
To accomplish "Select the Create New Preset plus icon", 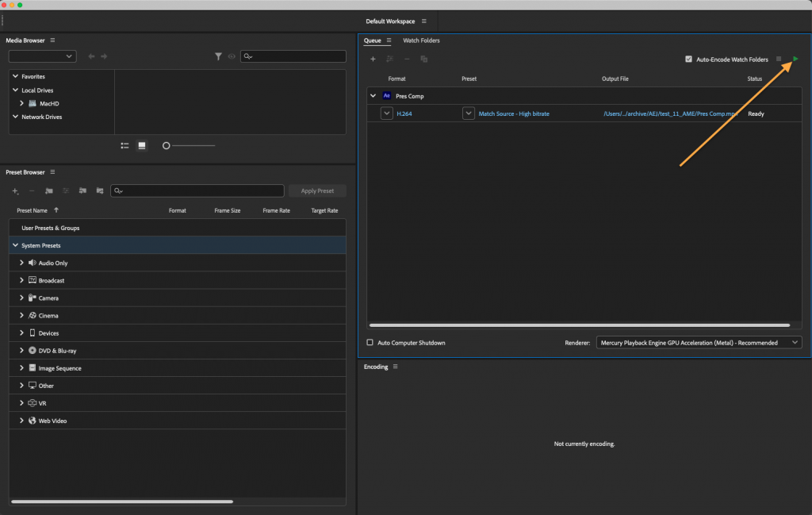I will (x=14, y=190).
